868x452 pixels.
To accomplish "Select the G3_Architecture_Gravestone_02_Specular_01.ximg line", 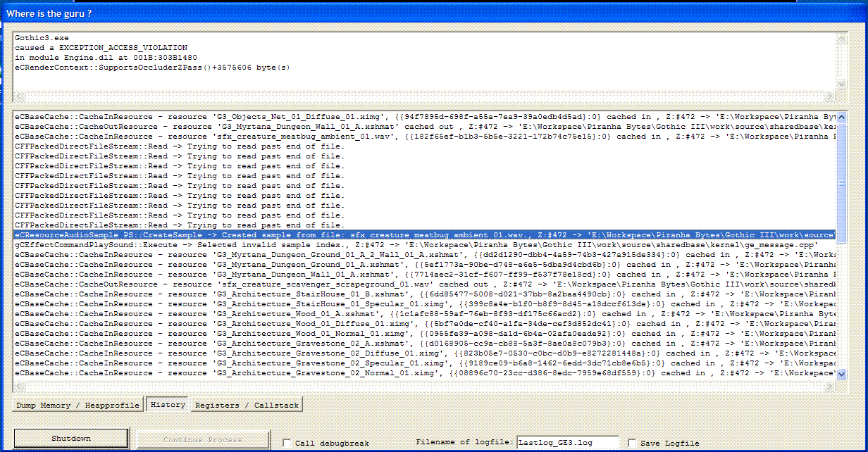I will [425, 363].
